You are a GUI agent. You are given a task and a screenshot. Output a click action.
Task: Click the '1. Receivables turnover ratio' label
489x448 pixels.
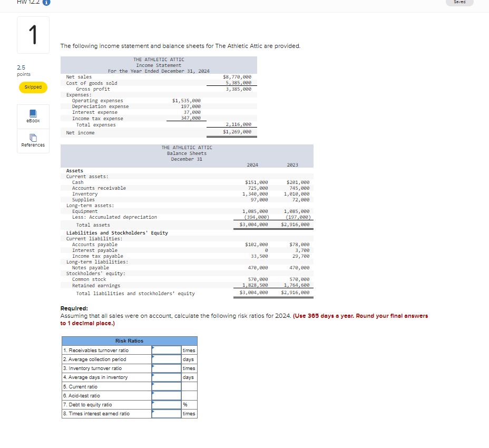coord(96,350)
